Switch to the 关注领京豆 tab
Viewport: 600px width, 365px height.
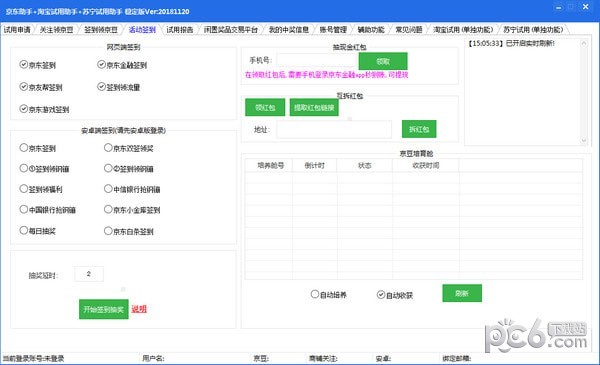click(x=57, y=29)
